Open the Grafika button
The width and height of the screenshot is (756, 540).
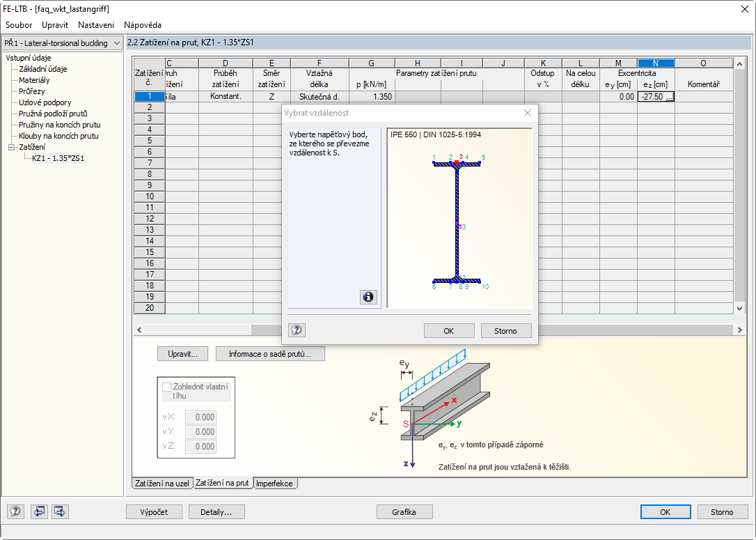tap(404, 512)
